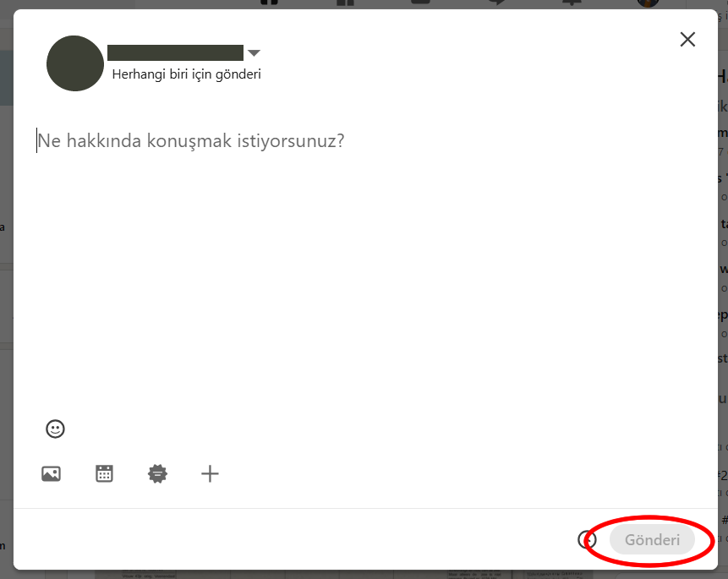Viewport: 728px width, 579px height.
Task: Click the Gönderi post button
Action: coord(652,539)
